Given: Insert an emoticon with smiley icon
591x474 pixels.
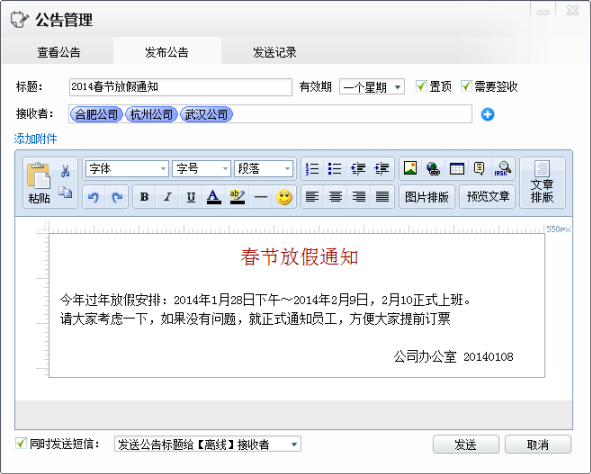Looking at the screenshot, I should (284, 197).
